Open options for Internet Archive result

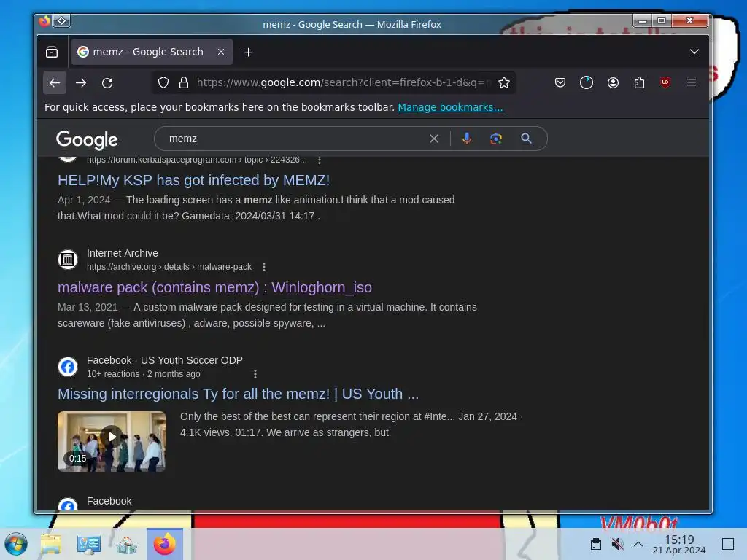tap(264, 267)
